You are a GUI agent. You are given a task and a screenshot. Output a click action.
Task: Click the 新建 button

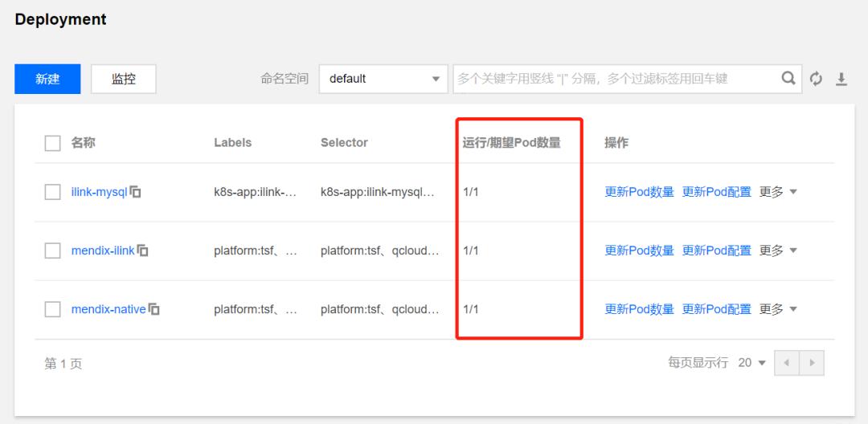[x=47, y=79]
